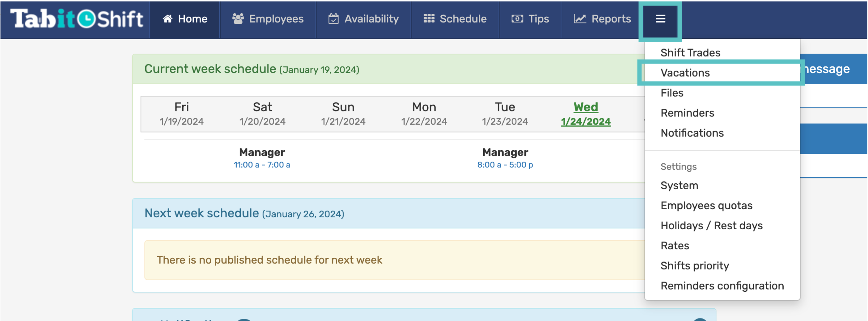Open Shift Trades from the menu
This screenshot has width=868, height=321.
[x=690, y=53]
